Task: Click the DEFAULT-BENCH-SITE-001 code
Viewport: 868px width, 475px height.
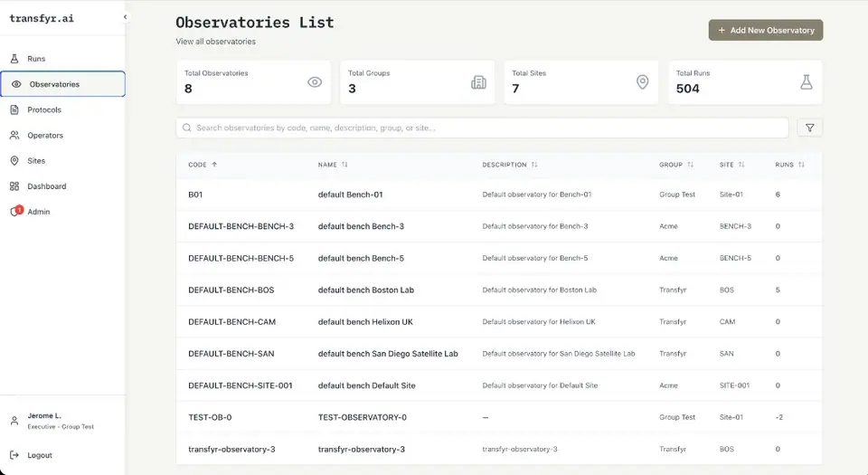Action: pos(241,385)
